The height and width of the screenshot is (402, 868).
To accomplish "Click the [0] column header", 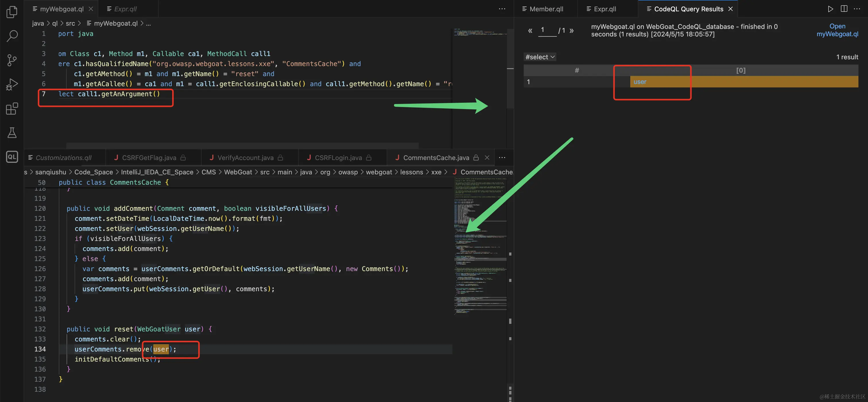I will click(741, 70).
